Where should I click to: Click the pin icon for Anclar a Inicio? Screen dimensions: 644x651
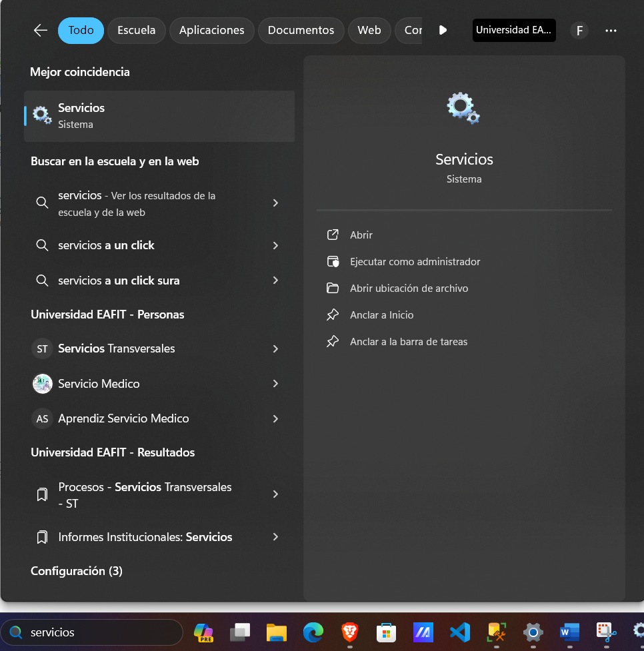click(x=333, y=315)
